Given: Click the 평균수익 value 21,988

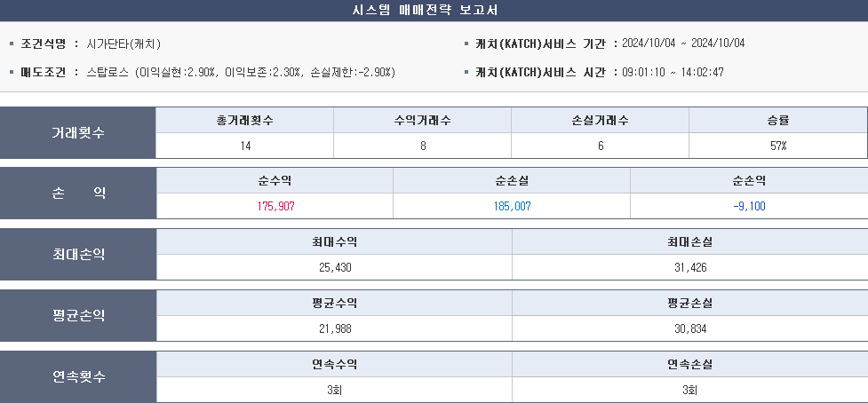Looking at the screenshot, I should point(334,328).
